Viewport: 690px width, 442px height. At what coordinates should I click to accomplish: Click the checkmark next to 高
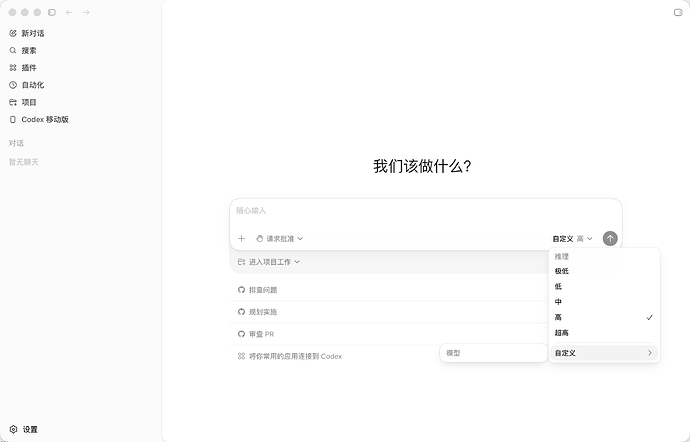click(650, 317)
